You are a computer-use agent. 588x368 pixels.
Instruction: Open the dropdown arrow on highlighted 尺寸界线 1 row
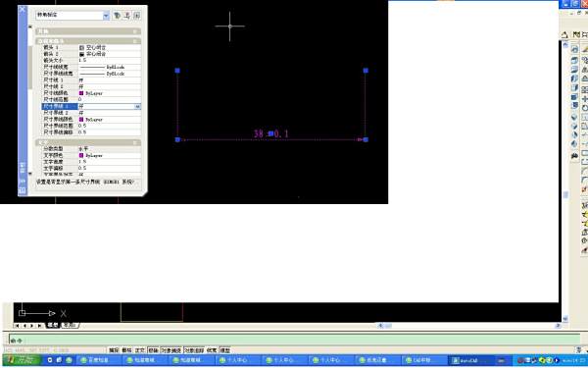tap(137, 107)
